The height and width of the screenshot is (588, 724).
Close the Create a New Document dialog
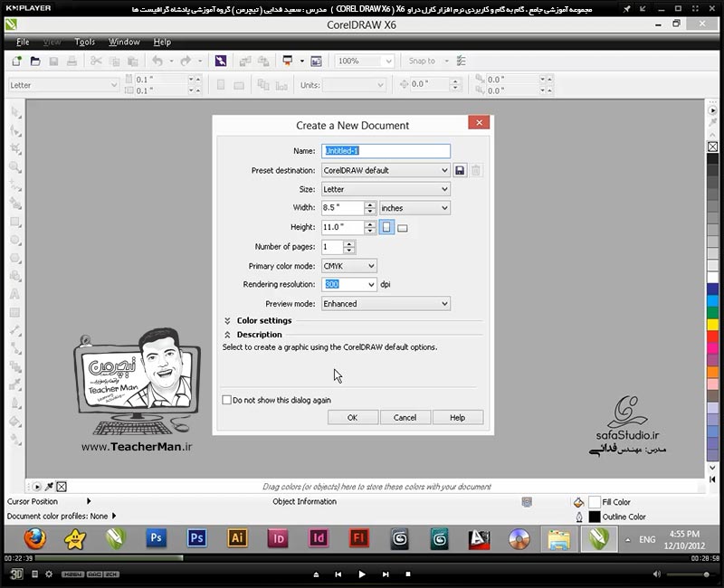pyautogui.click(x=479, y=122)
